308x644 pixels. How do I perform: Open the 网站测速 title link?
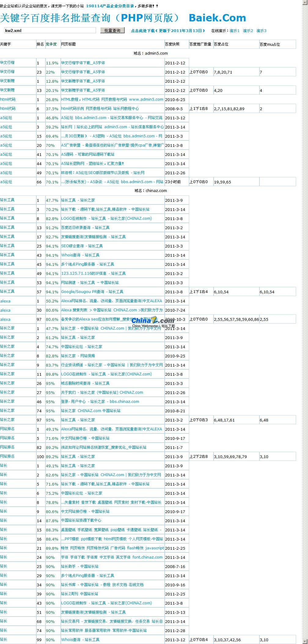(90, 283)
